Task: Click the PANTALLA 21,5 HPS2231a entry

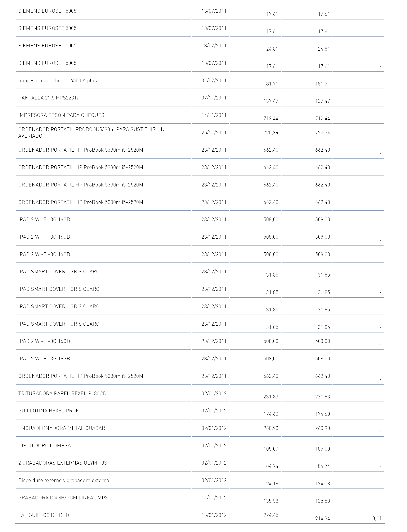Action: click(x=49, y=98)
